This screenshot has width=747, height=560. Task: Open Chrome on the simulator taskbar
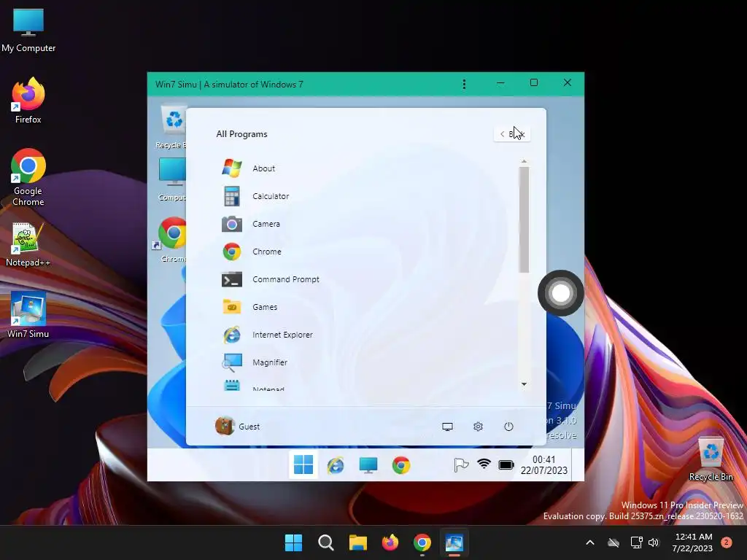[401, 464]
